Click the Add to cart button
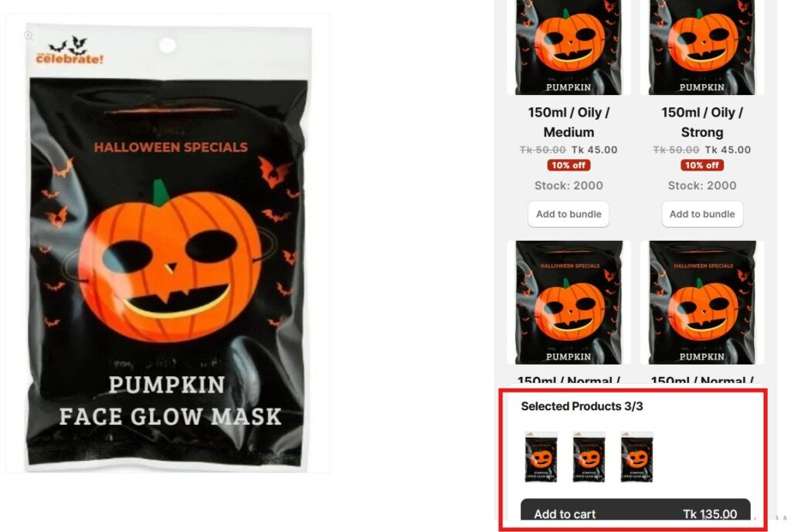 tap(636, 510)
